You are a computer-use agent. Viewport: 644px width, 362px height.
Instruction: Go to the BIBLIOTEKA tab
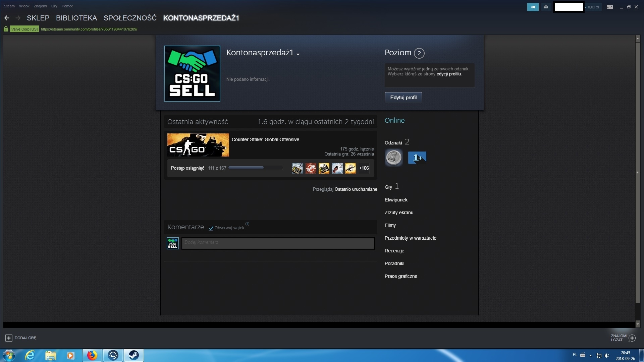pyautogui.click(x=76, y=18)
